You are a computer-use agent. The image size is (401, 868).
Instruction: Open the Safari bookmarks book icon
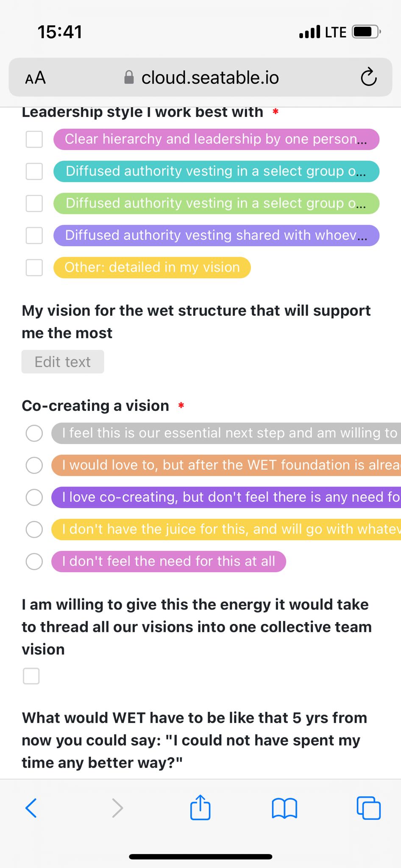pyautogui.click(x=284, y=807)
